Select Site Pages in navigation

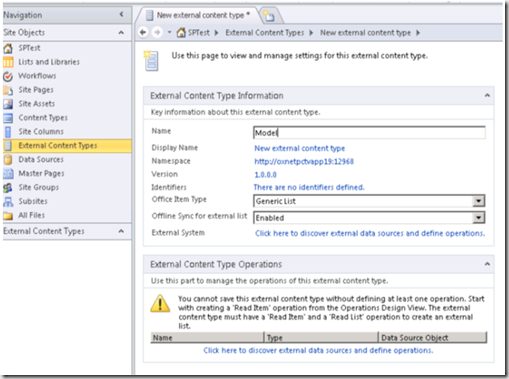(x=36, y=90)
